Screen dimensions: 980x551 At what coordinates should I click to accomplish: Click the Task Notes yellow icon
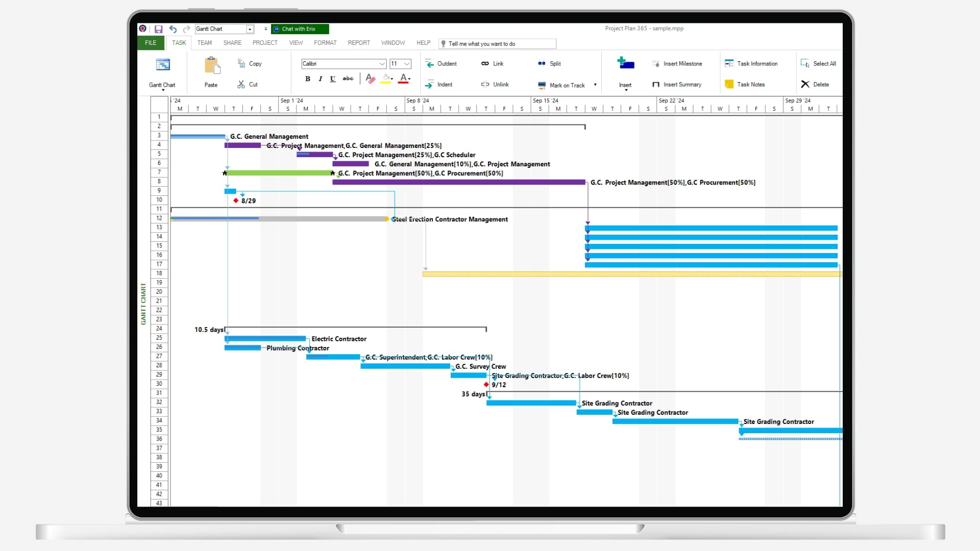(x=729, y=84)
